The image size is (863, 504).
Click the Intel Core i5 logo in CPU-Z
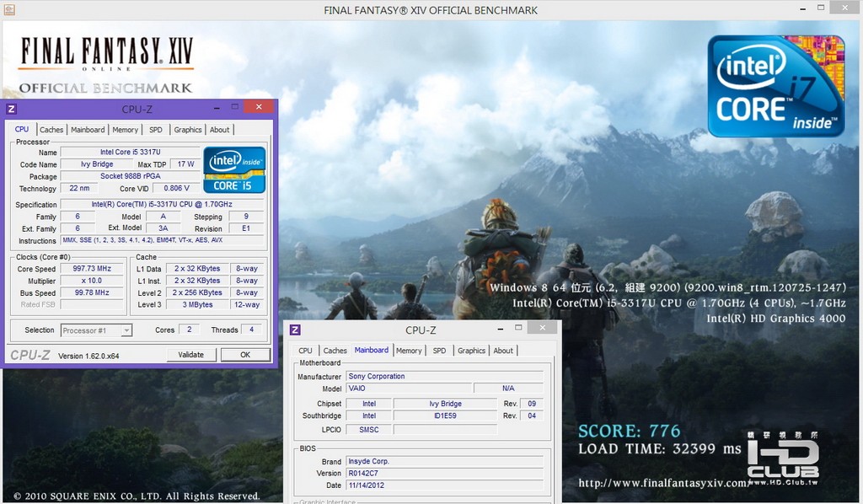pos(234,169)
